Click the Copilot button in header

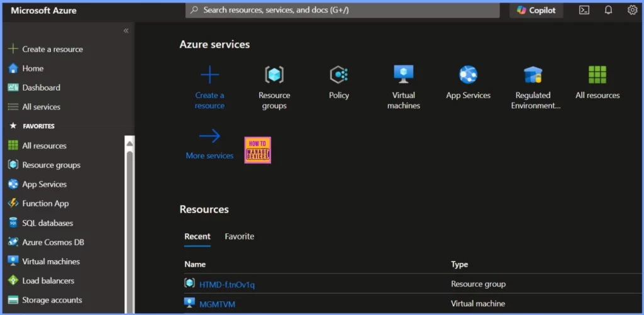536,10
